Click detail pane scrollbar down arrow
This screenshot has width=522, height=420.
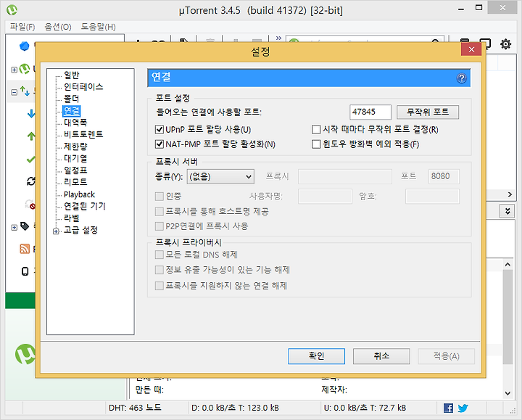pos(507,393)
